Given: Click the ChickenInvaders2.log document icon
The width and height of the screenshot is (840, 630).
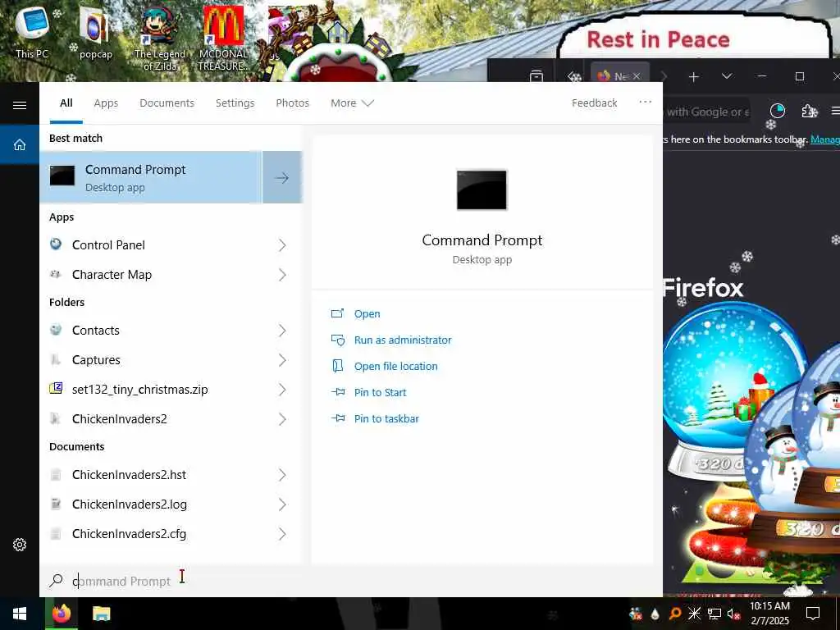Looking at the screenshot, I should (x=56, y=504).
